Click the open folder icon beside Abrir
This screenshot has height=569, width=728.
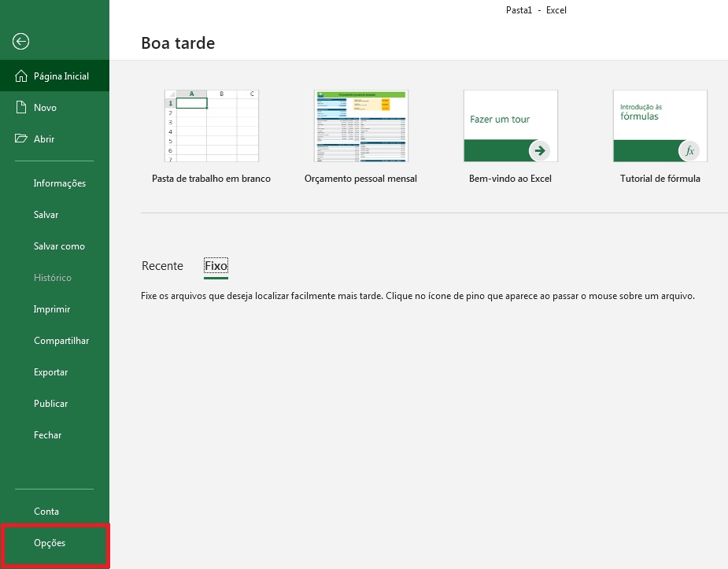tap(21, 139)
